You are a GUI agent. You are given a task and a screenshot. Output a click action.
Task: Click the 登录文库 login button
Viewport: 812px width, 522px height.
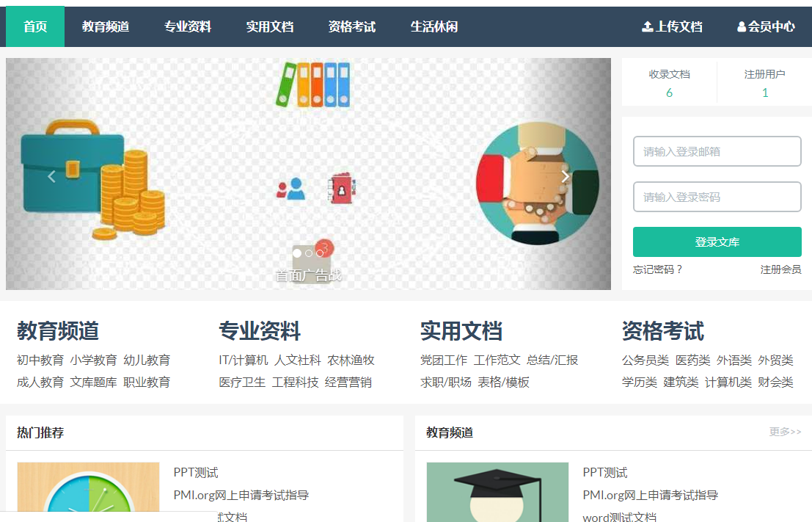(717, 242)
